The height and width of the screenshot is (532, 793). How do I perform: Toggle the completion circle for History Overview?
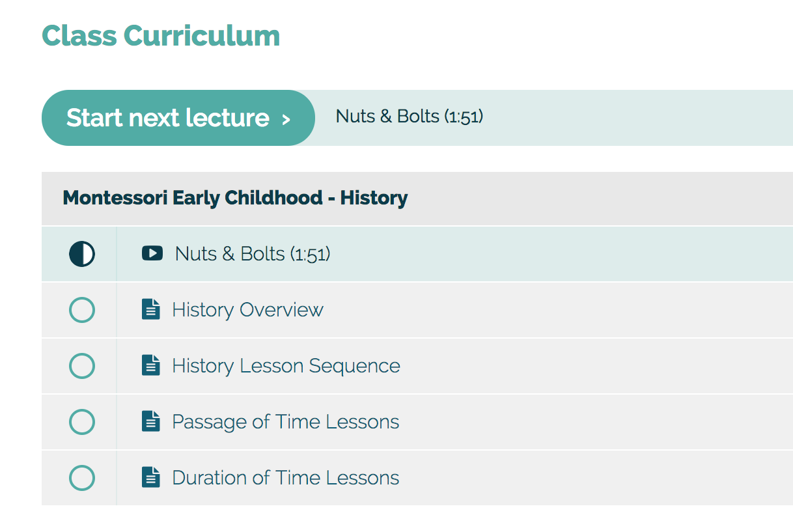(x=82, y=310)
